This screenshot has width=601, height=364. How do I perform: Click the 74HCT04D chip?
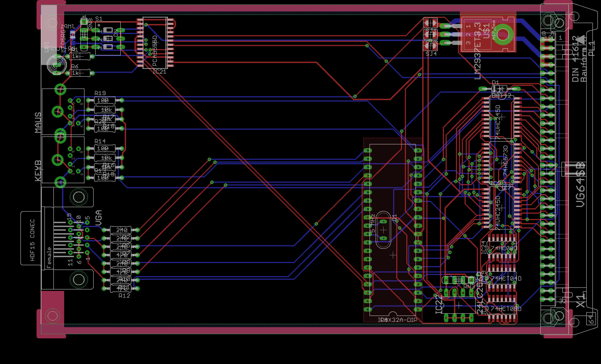pyautogui.click(x=501, y=278)
